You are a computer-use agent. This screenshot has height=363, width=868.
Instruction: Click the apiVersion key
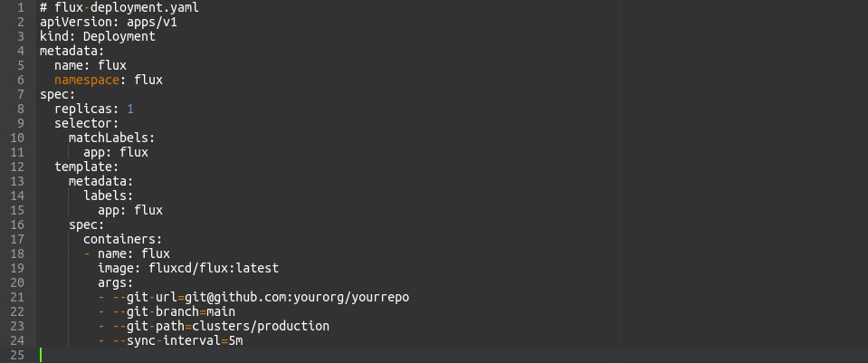point(75,22)
